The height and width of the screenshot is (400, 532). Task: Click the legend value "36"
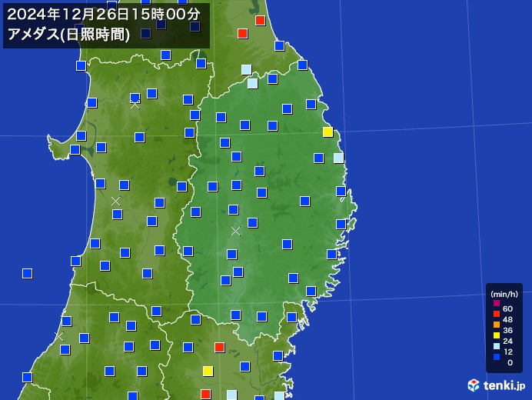click(x=507, y=331)
